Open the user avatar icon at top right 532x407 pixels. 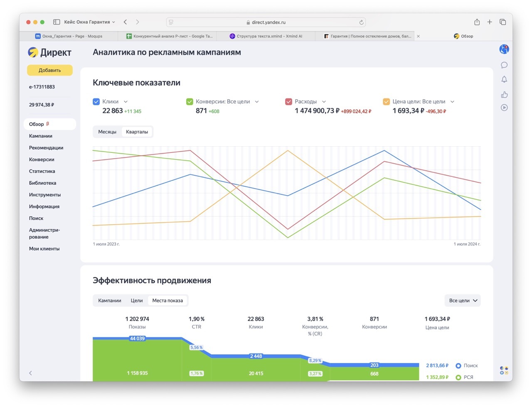(x=504, y=49)
